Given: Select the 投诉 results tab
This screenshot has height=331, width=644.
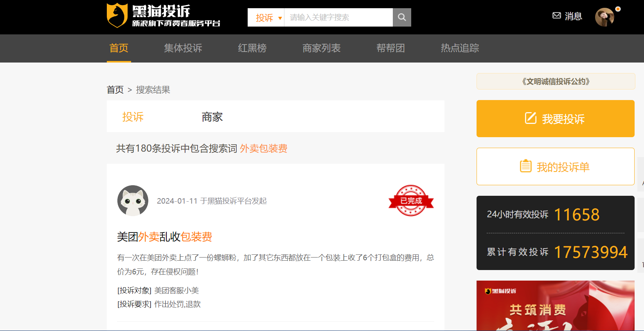Looking at the screenshot, I should pos(133,117).
